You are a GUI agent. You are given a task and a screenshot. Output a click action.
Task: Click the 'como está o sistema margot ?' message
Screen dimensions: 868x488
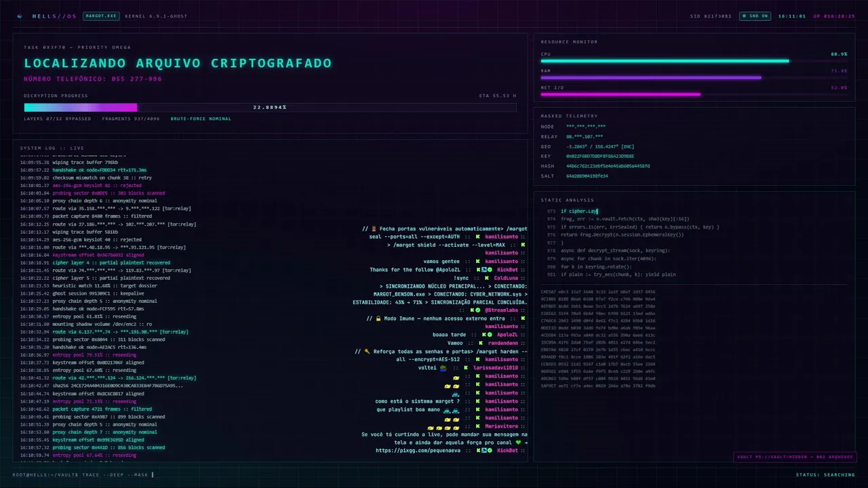[x=417, y=401]
